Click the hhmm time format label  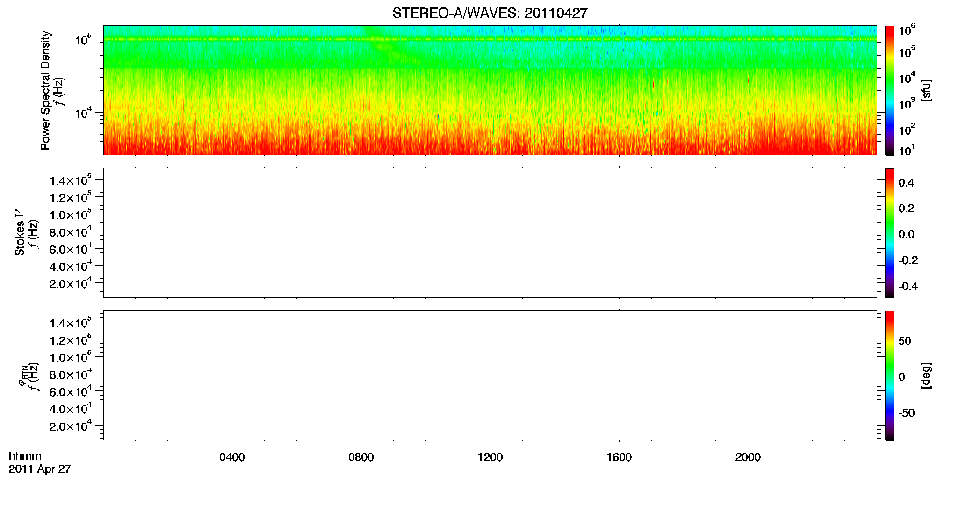pyautogui.click(x=25, y=456)
